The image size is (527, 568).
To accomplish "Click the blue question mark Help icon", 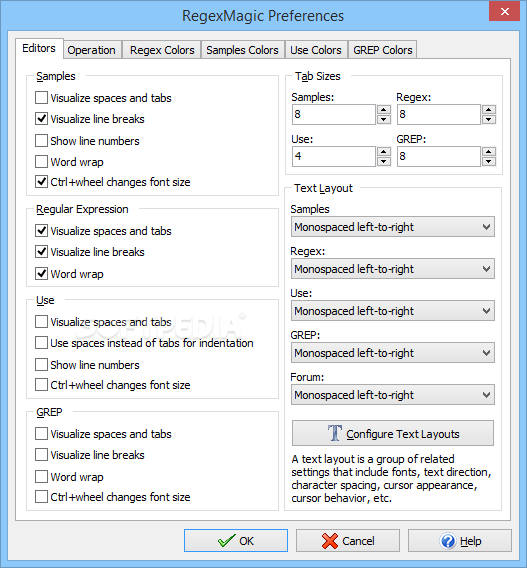I will (x=448, y=541).
